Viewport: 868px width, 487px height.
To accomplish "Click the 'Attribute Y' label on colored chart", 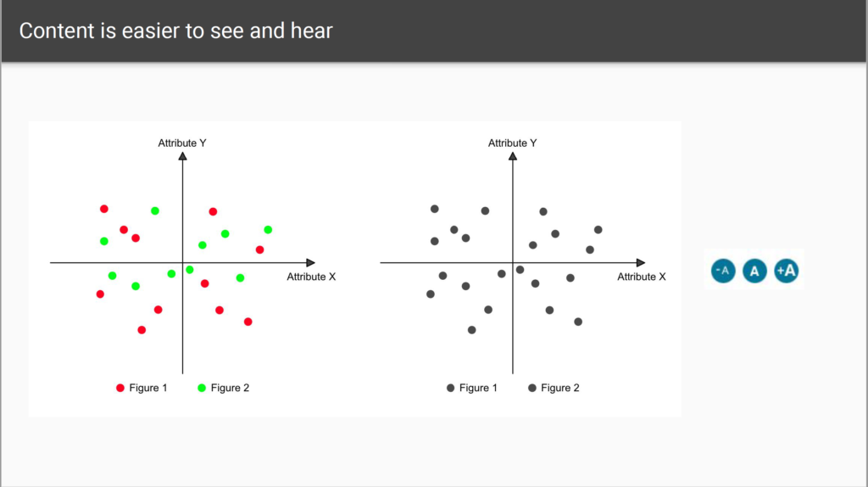I will [x=182, y=143].
